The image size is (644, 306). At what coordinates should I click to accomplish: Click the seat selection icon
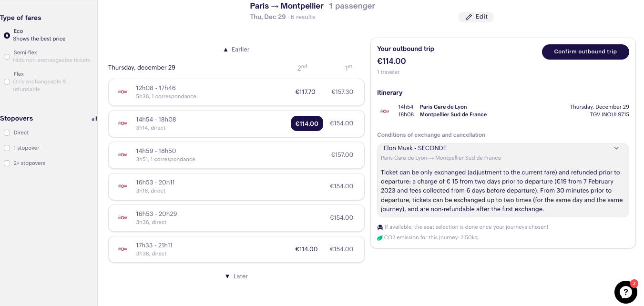(x=380, y=227)
